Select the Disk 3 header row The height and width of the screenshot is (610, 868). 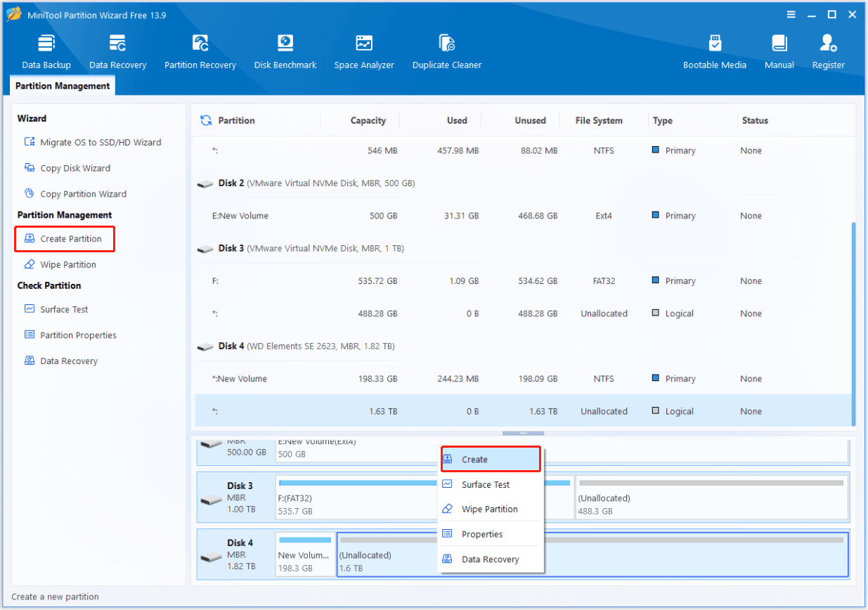click(523, 248)
